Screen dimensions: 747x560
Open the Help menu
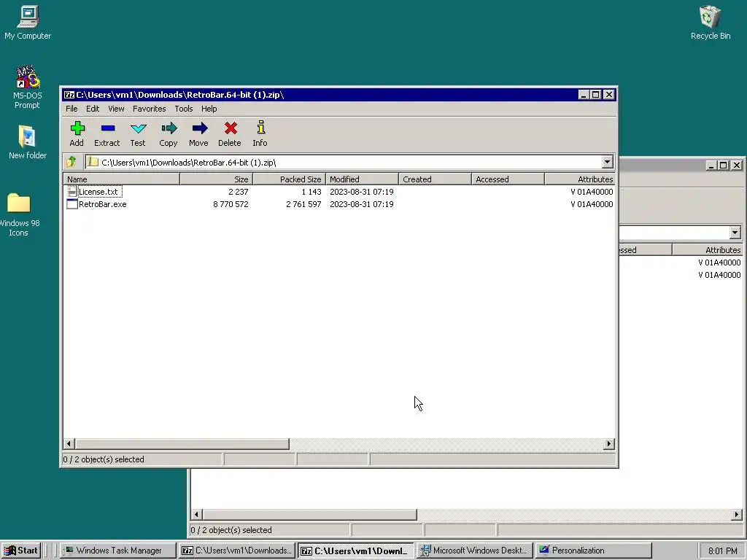[209, 109]
